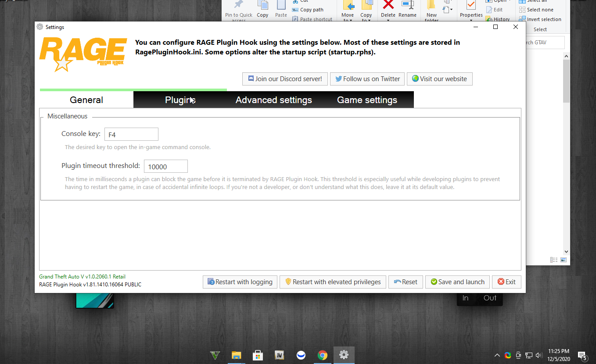Open GTA V icon in taskbar
The width and height of the screenshot is (596, 364).
(215, 355)
